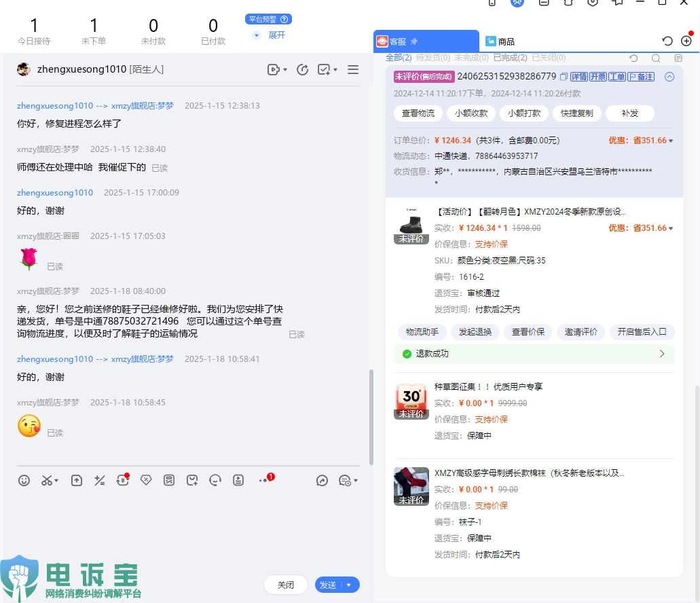Open dropdown beside chat history search icon
The height and width of the screenshot is (603, 700).
(356, 481)
